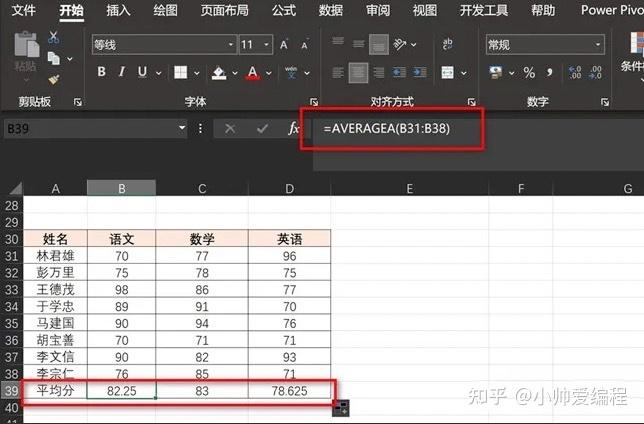The width and height of the screenshot is (644, 424).
Task: Apply red font color
Action: point(253,73)
